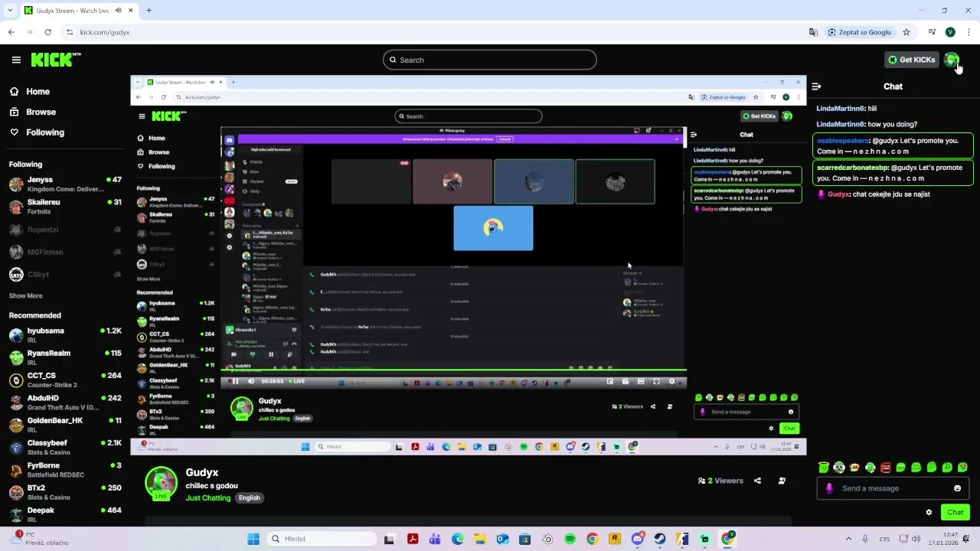Click the settings gear in the video player
The image size is (980, 551).
coord(672,381)
